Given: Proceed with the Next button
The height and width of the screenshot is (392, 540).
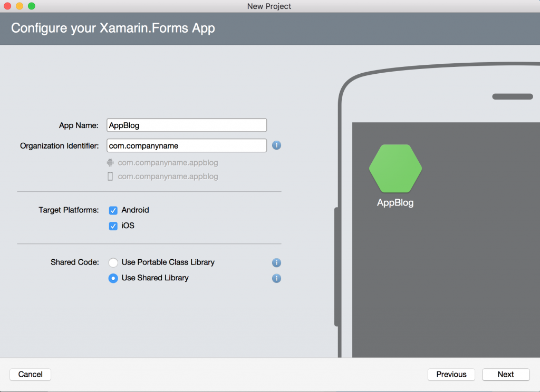Looking at the screenshot, I should point(506,375).
